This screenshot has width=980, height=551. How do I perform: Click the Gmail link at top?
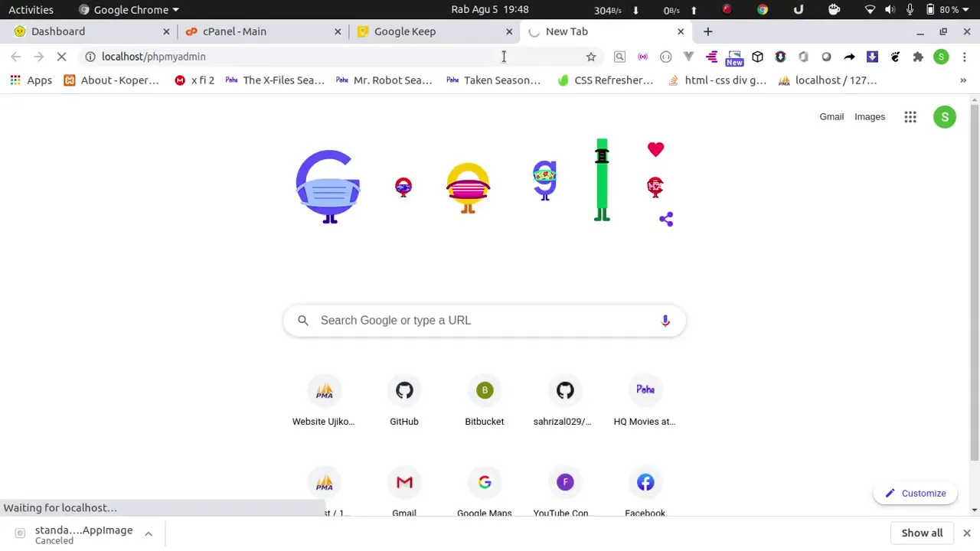click(831, 117)
